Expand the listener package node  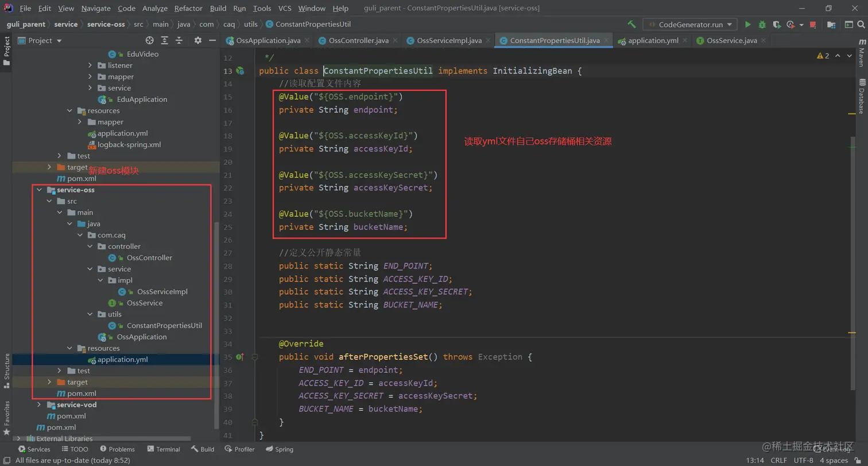[x=90, y=66]
